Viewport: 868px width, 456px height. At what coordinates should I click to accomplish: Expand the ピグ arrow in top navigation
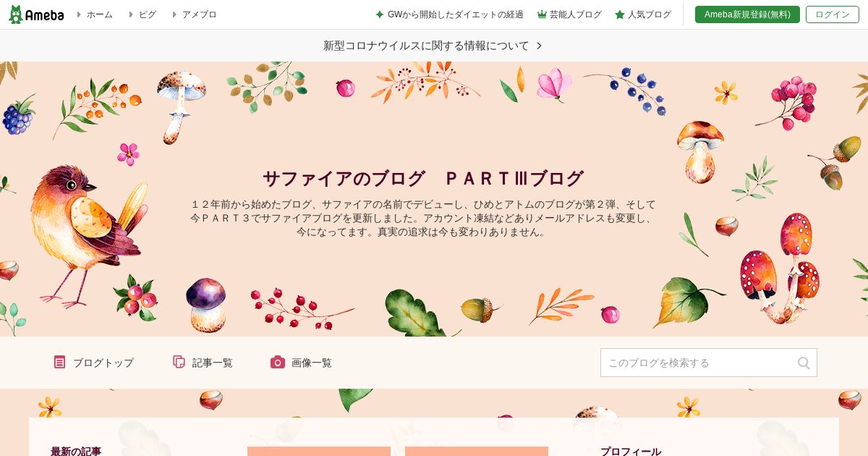pos(131,14)
